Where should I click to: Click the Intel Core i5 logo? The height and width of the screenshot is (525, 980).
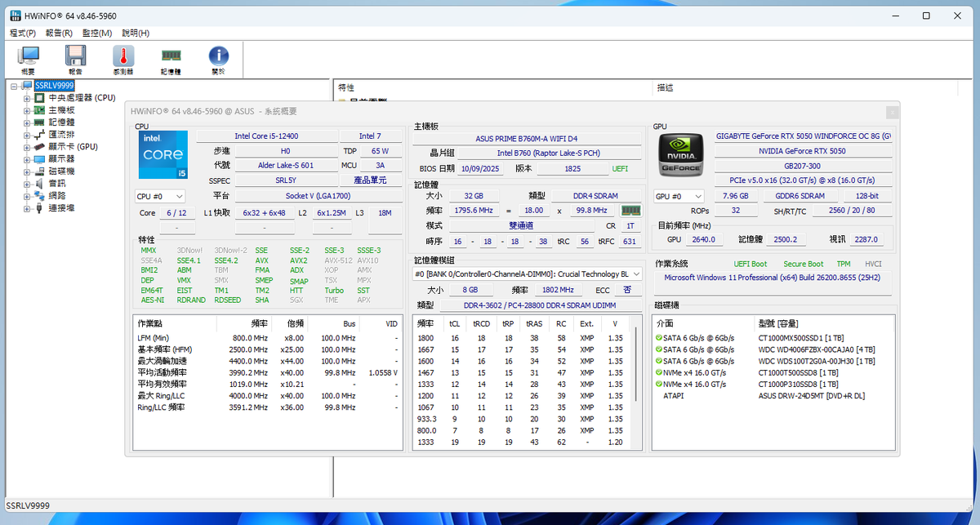coord(163,155)
